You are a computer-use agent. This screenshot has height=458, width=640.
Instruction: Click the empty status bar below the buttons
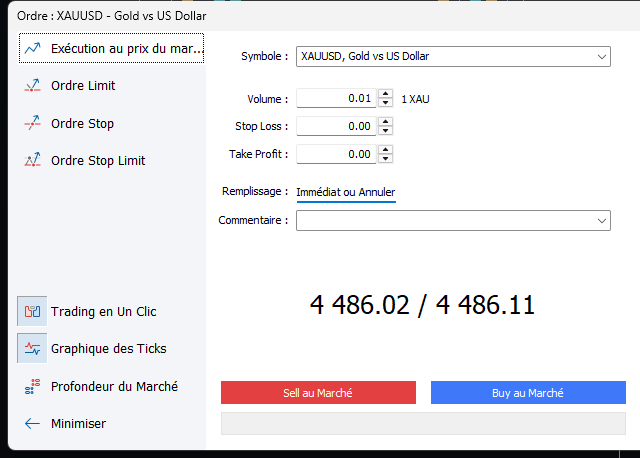[x=423, y=423]
